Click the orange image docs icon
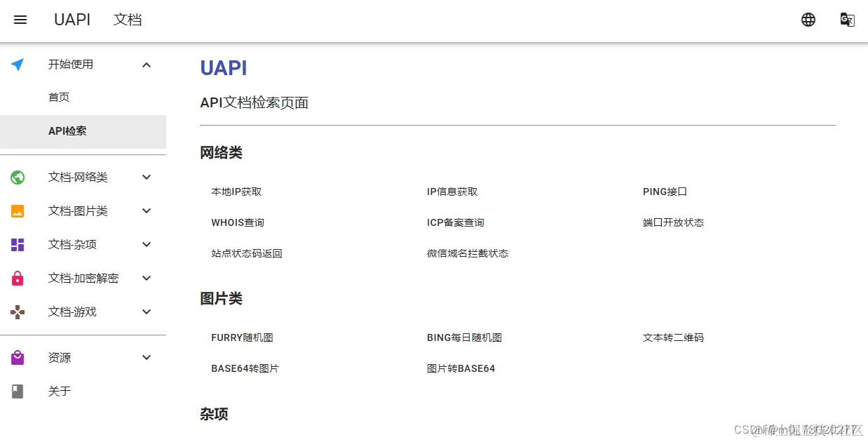 point(18,211)
